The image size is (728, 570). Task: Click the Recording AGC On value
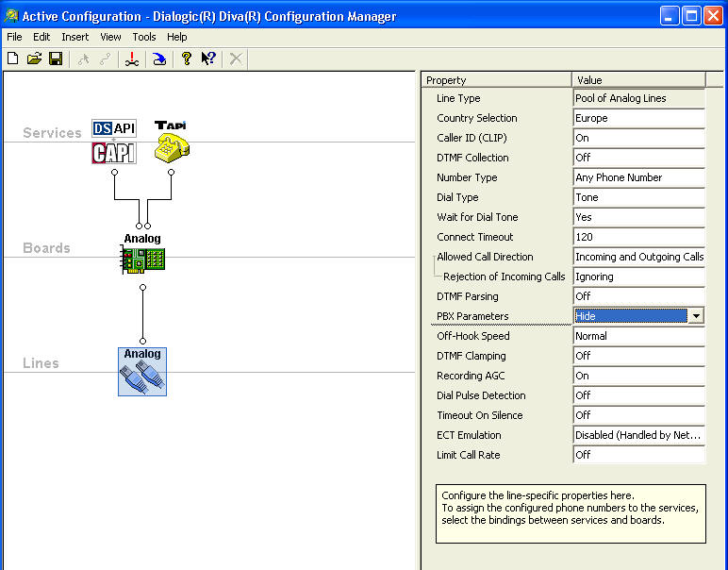(x=639, y=376)
